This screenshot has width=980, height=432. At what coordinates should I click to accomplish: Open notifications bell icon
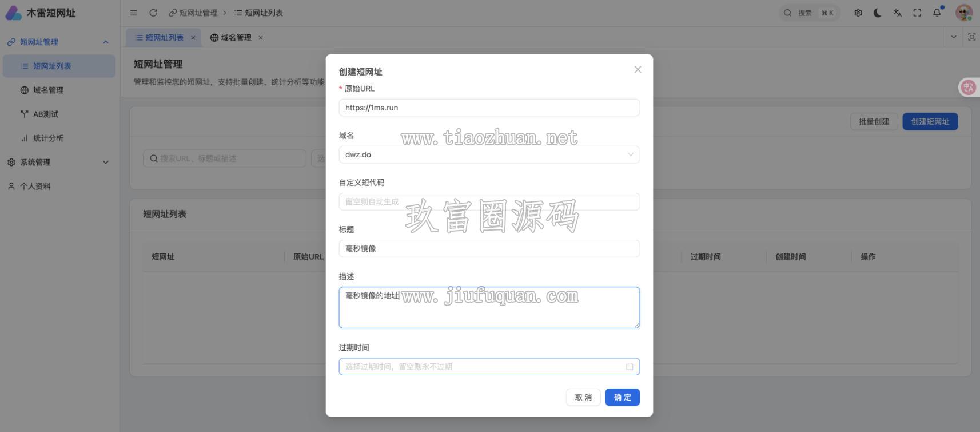point(937,13)
